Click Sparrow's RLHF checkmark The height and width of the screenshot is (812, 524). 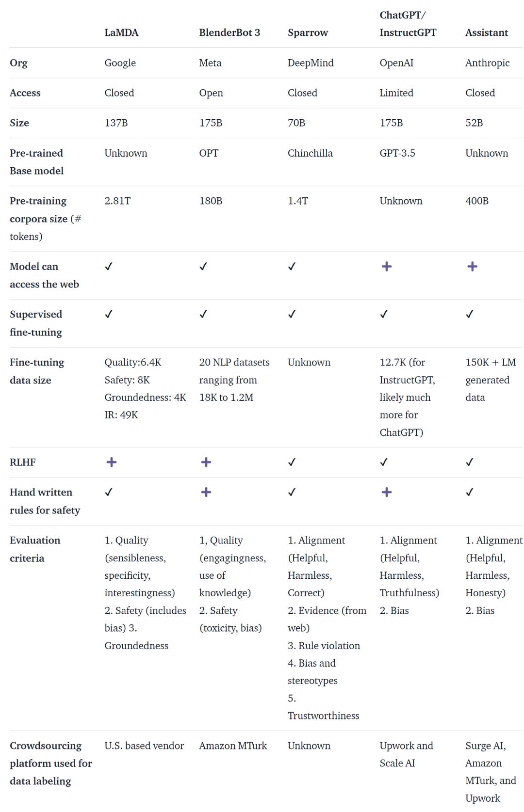click(292, 462)
